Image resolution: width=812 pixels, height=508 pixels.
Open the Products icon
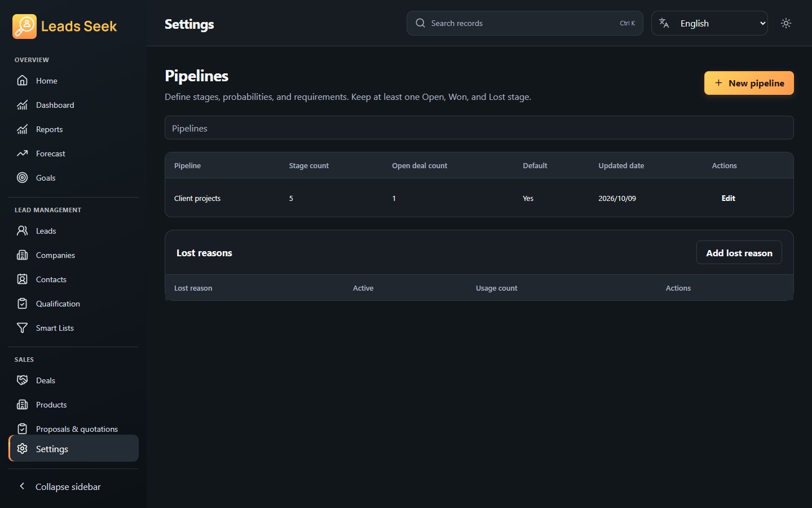pyautogui.click(x=22, y=405)
